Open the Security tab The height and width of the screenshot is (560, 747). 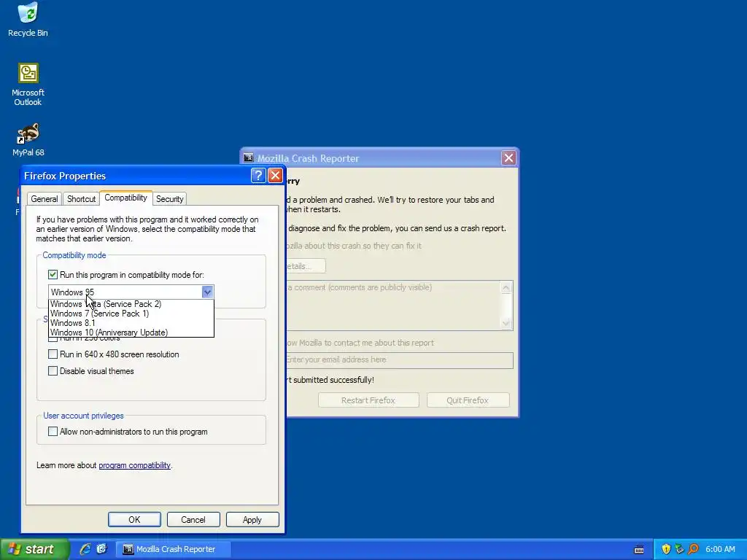click(x=169, y=199)
